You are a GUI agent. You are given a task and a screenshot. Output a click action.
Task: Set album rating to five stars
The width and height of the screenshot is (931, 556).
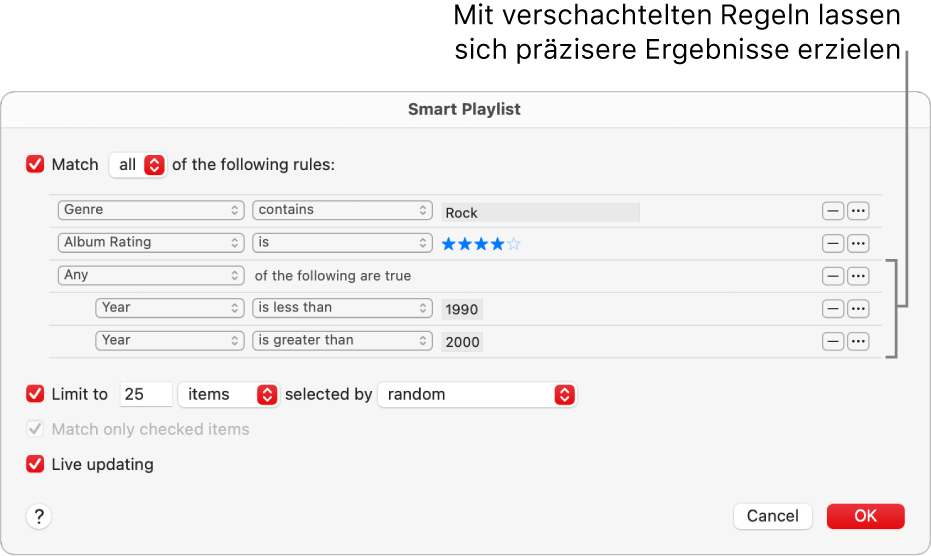(x=514, y=243)
